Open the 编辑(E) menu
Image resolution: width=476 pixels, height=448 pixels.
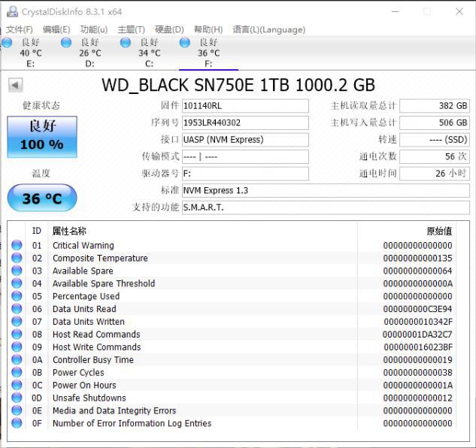point(56,29)
